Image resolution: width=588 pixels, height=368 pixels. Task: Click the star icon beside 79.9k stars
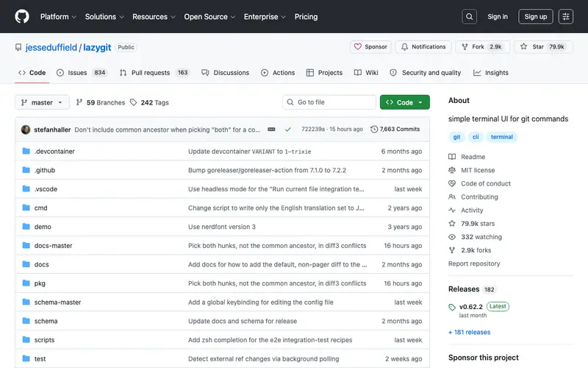[x=452, y=224]
